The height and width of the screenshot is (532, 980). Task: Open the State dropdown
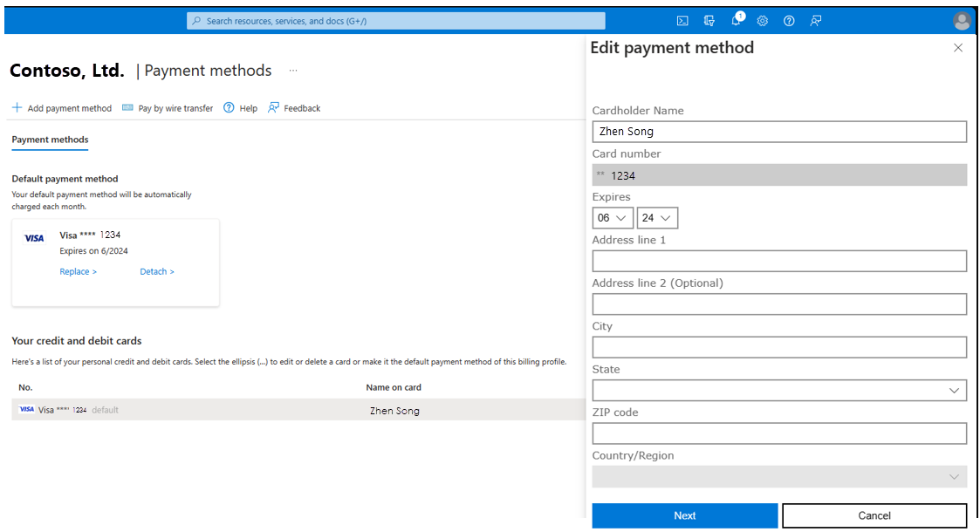pos(779,390)
